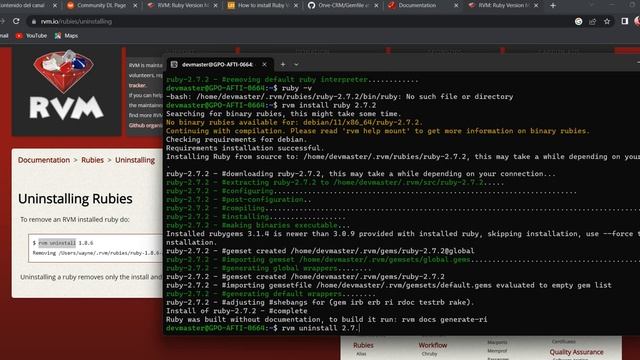This screenshot has height=360, width=640.
Task: Click the tracker link in RVM header text
Action: click(137, 85)
